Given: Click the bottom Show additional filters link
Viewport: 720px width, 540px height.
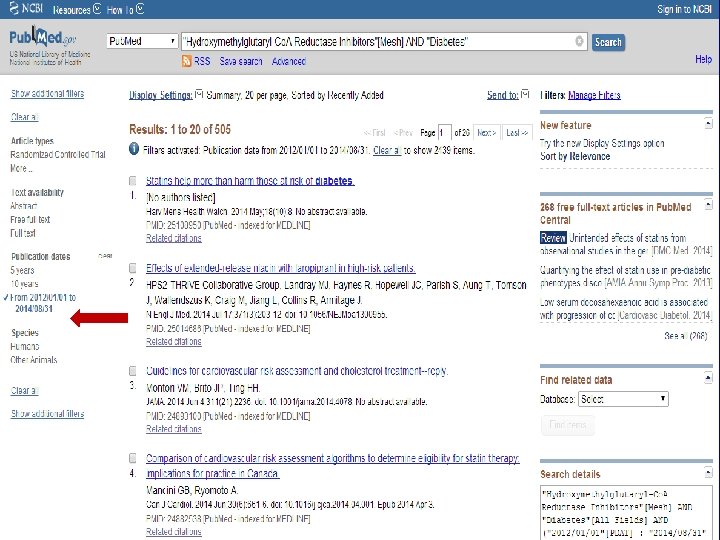Looking at the screenshot, I should [47, 414].
